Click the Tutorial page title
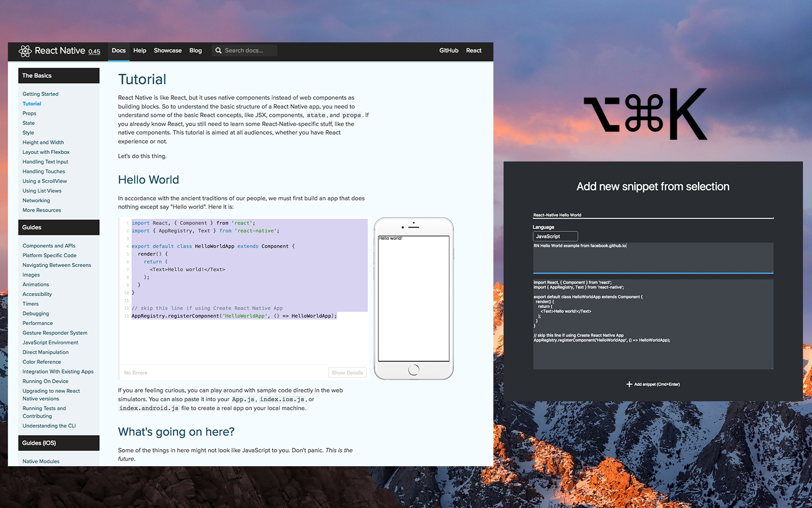Viewport: 812px width, 508px height. 142,80
